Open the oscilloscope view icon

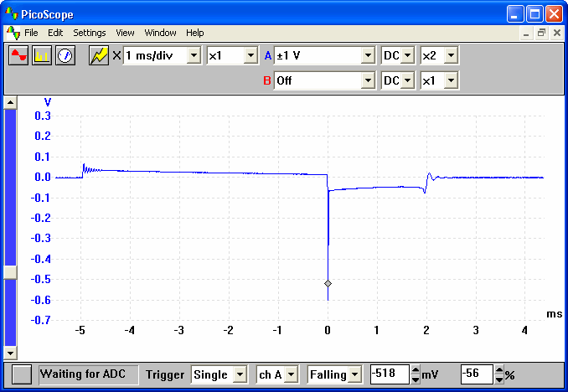coord(18,55)
